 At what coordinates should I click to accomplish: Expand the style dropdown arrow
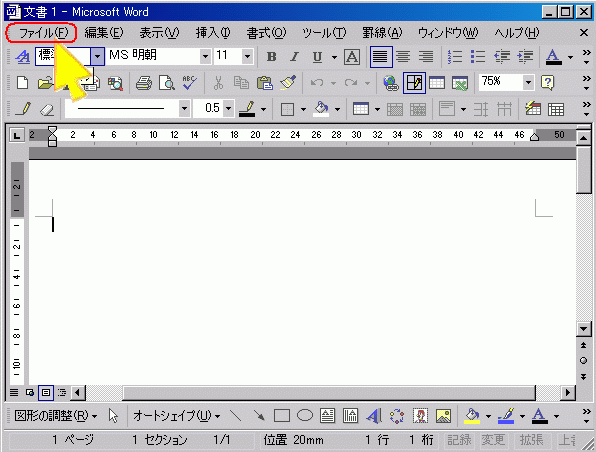click(x=97, y=57)
